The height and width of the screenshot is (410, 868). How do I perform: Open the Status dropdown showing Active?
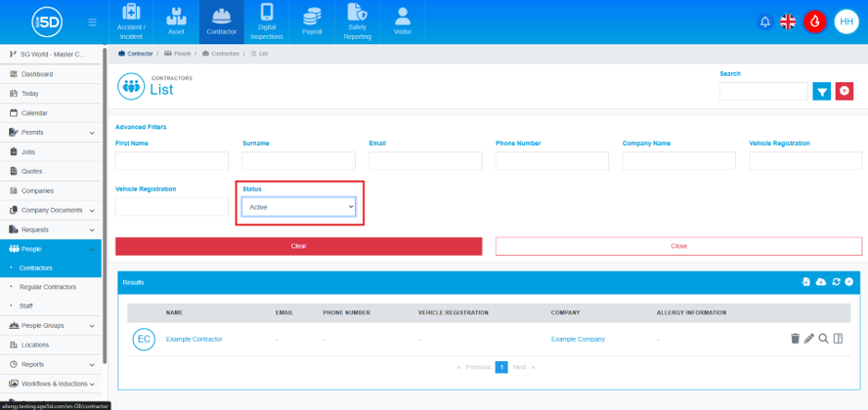click(x=299, y=207)
